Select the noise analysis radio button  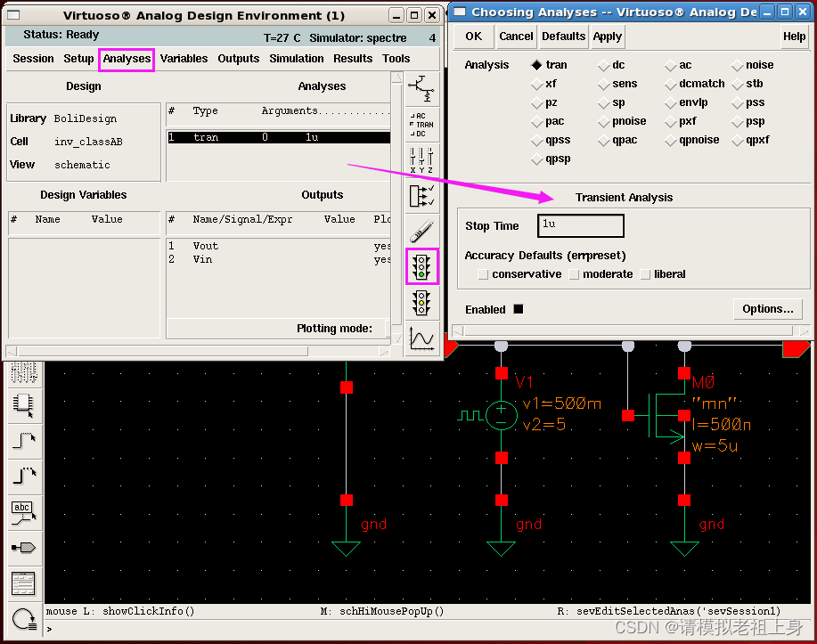tap(737, 65)
